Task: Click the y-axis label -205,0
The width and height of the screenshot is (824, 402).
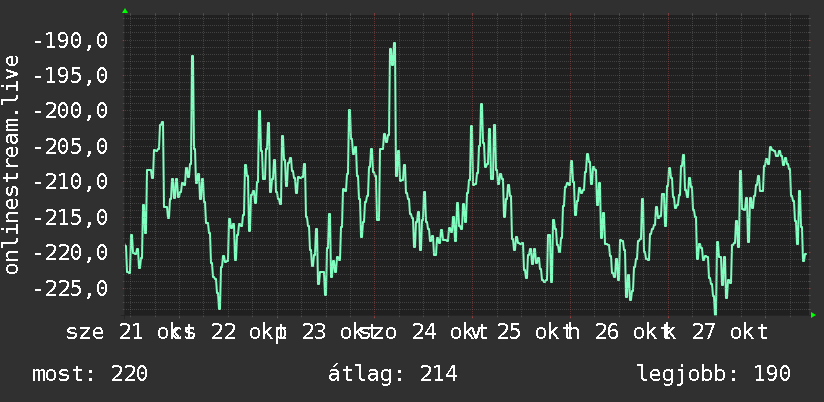Action: pyautogui.click(x=70, y=147)
